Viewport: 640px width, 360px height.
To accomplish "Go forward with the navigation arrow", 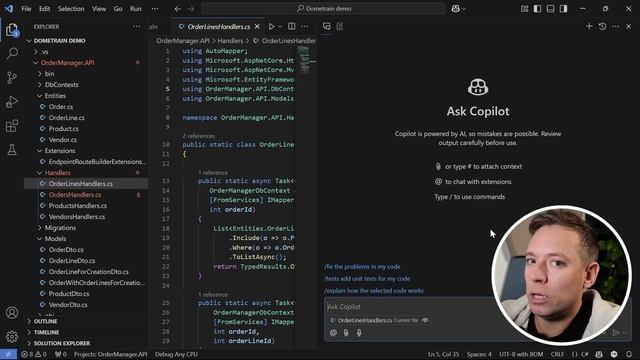I will pos(191,9).
